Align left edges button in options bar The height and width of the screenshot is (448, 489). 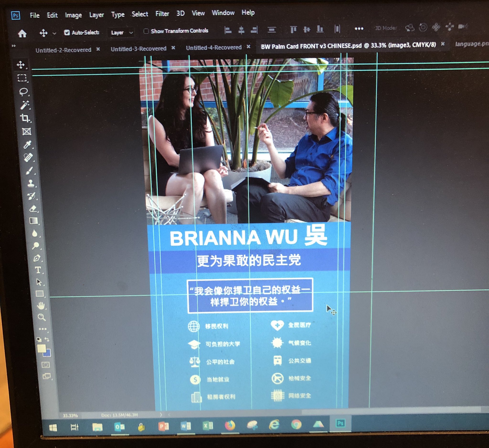(228, 30)
